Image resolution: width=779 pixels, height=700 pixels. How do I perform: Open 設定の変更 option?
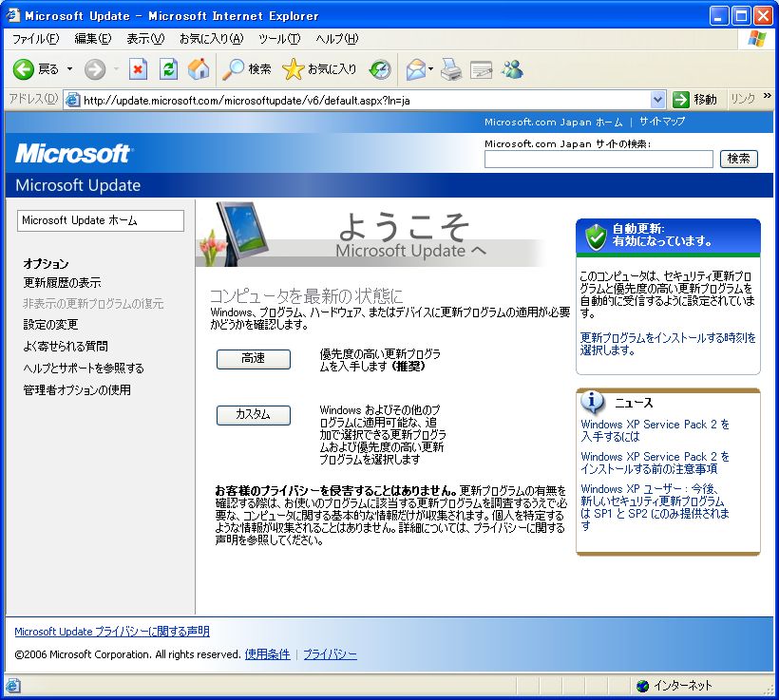pyautogui.click(x=50, y=325)
